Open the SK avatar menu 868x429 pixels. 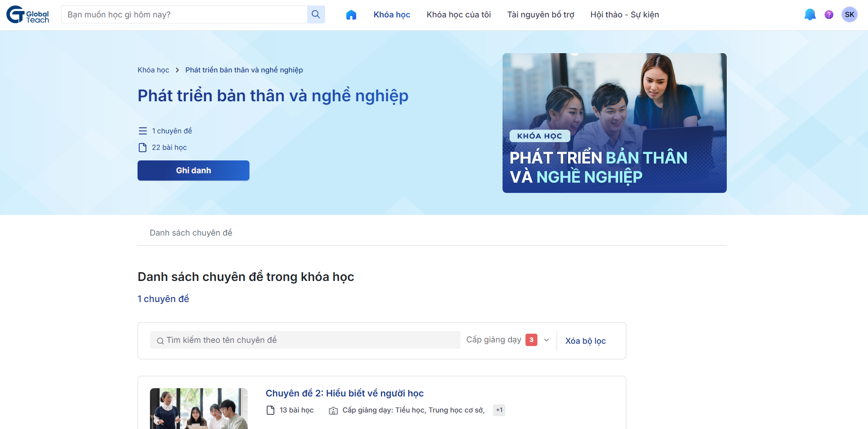pos(850,14)
